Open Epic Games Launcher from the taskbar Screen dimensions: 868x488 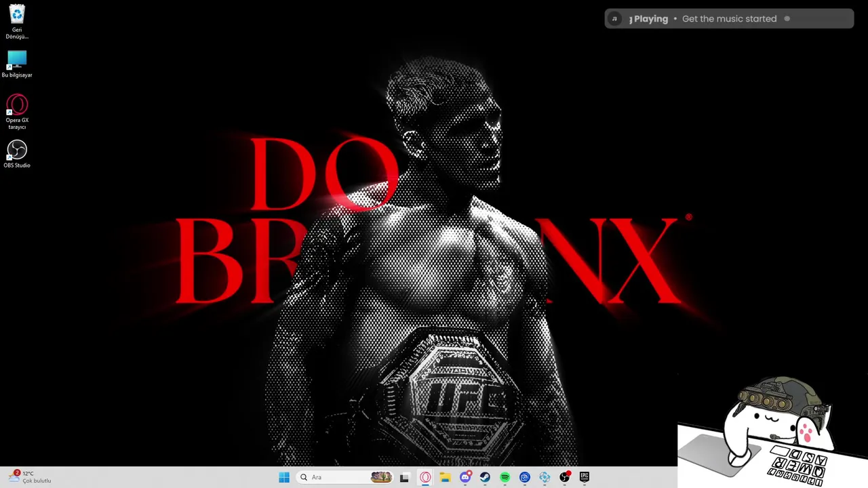[585, 477]
